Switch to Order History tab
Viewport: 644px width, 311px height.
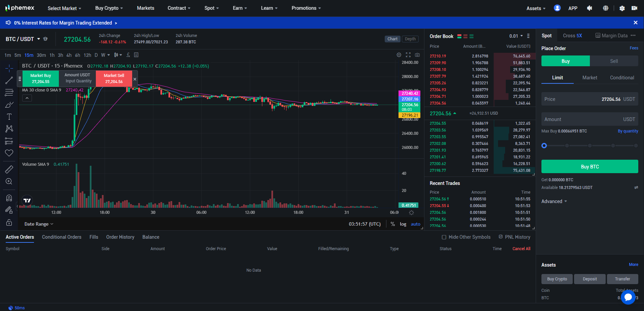click(x=120, y=237)
